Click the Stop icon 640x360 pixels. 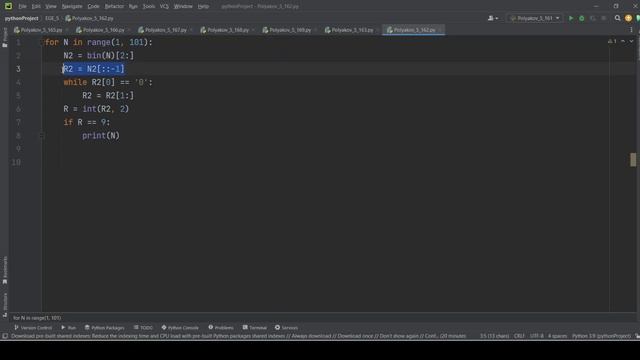click(x=604, y=18)
